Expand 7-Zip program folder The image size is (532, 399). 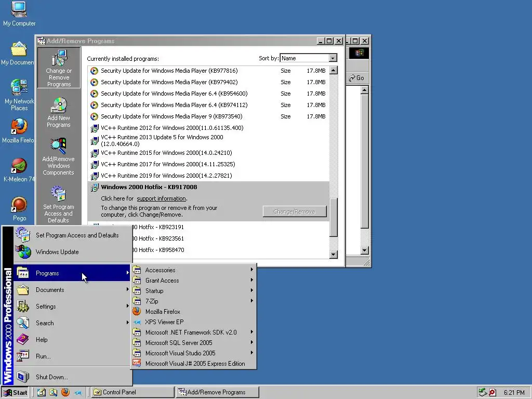193,301
